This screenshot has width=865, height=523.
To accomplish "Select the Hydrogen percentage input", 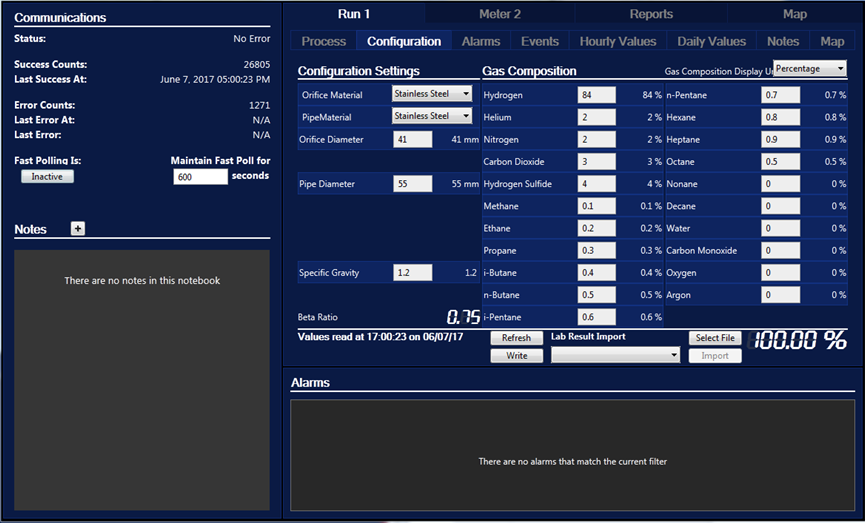I will pyautogui.click(x=596, y=95).
